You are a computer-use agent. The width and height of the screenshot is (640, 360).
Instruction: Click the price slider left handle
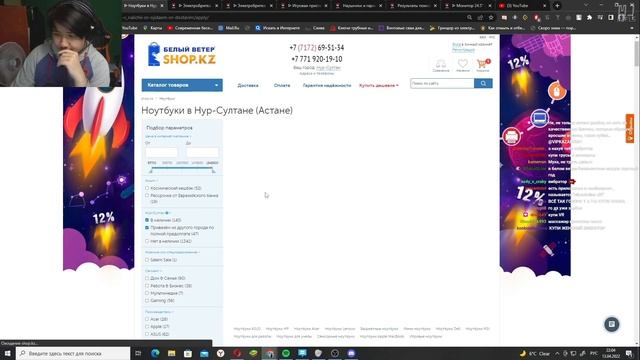coord(151,171)
